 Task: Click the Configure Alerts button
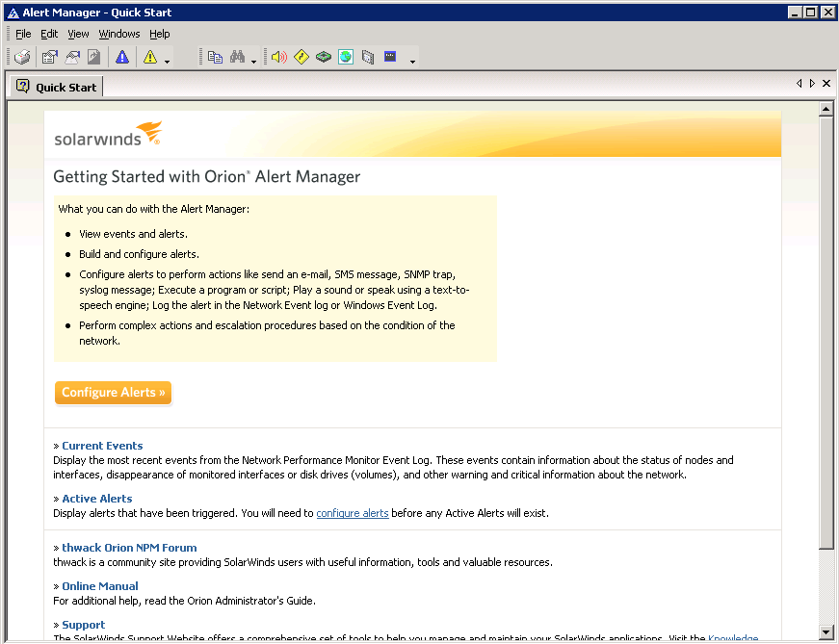[113, 393]
